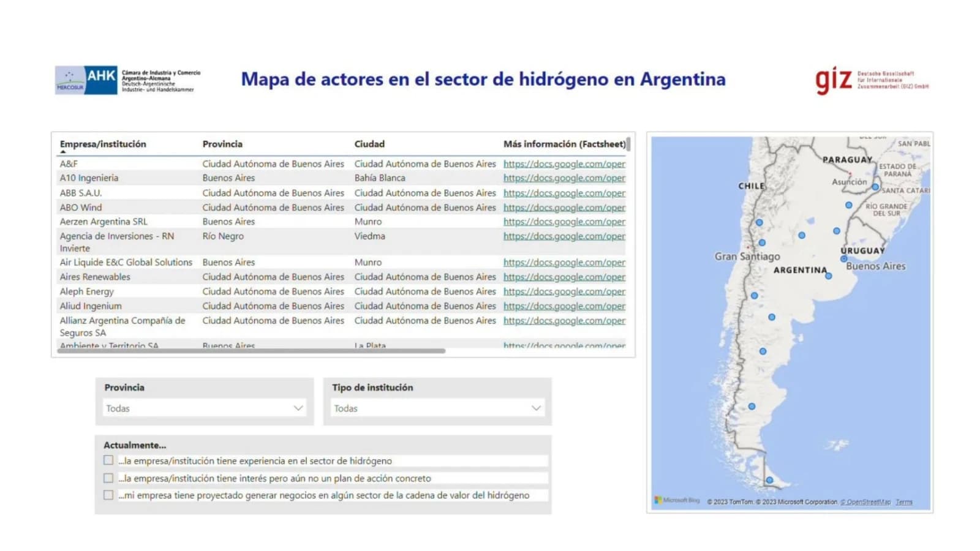
Task: Open the factsheet link for ABO Wind
Action: click(564, 208)
